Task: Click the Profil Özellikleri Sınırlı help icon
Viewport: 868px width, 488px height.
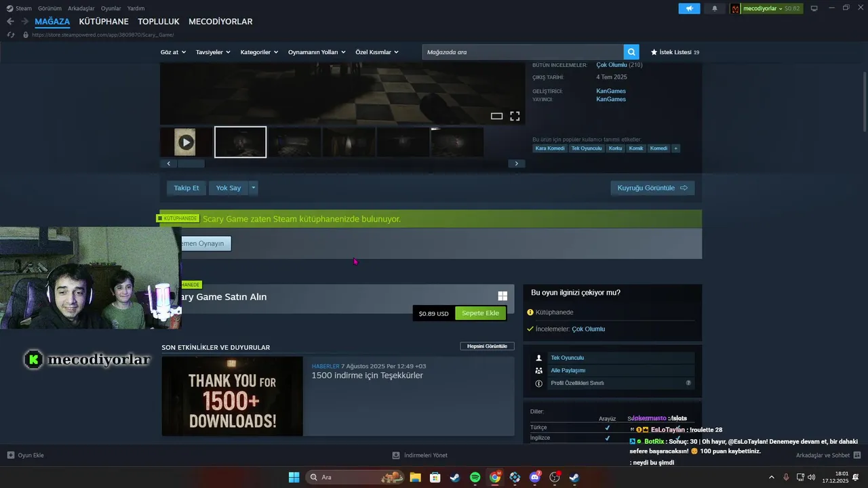Action: pos(688,383)
